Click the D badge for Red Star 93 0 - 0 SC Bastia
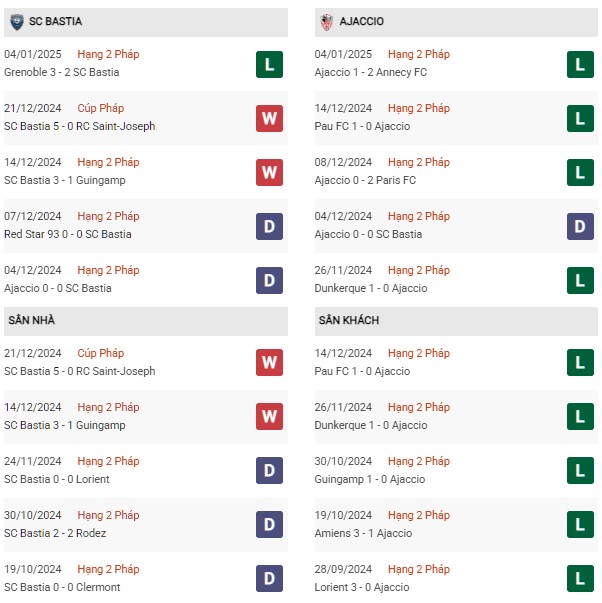 pos(269,227)
